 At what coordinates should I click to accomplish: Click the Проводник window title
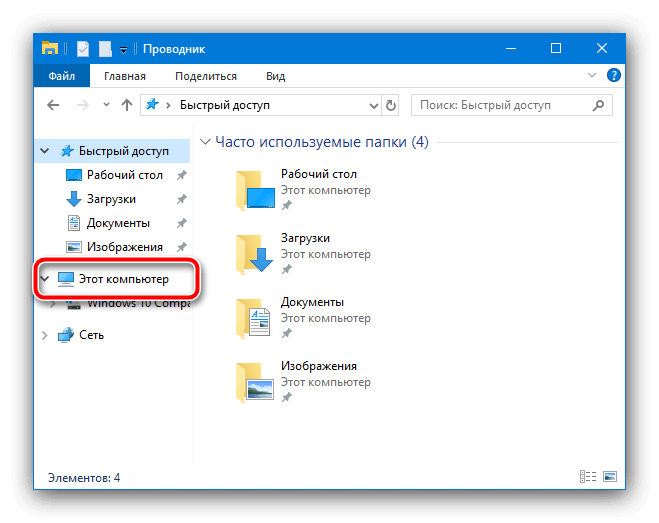point(174,49)
